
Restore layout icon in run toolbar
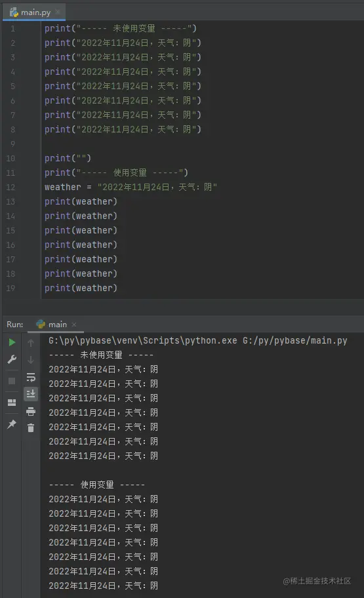[12, 403]
